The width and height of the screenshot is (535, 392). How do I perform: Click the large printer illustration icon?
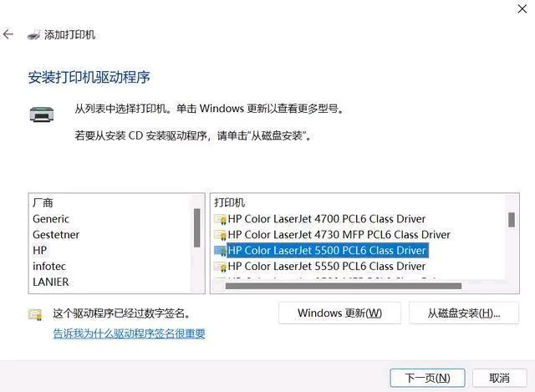pos(41,115)
